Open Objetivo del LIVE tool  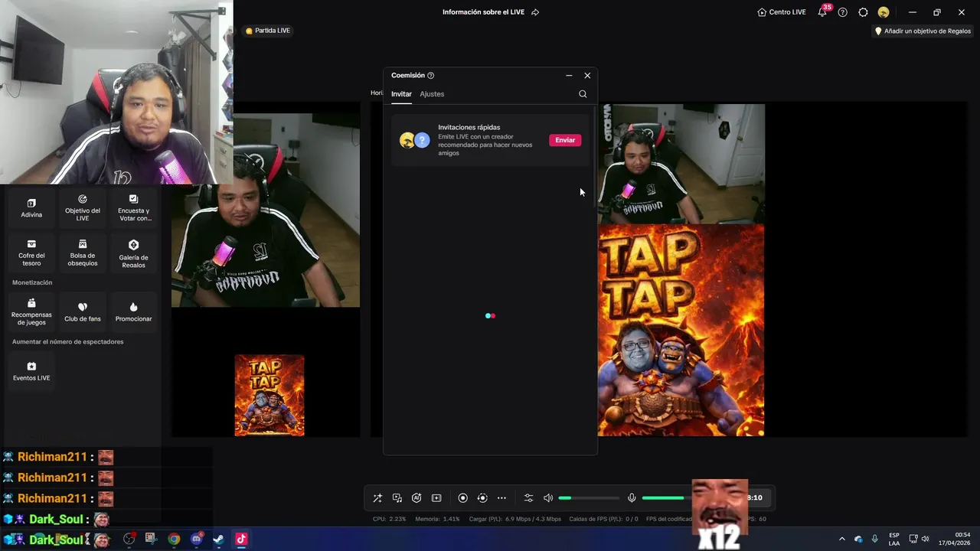point(83,208)
